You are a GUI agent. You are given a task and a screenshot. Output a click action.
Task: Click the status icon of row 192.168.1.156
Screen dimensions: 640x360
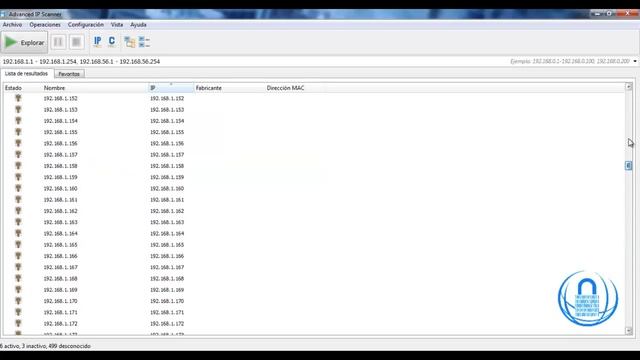point(18,143)
